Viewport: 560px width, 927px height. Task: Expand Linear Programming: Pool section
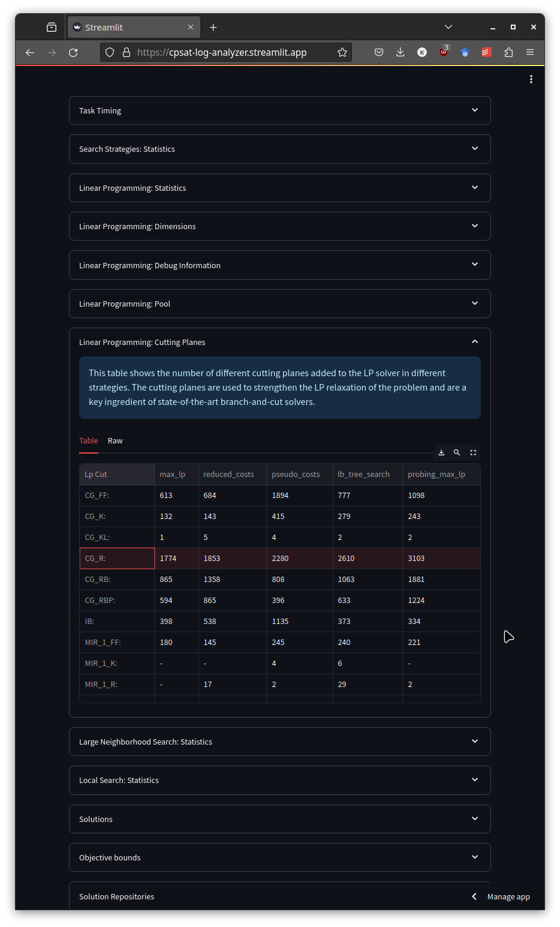[x=280, y=304]
